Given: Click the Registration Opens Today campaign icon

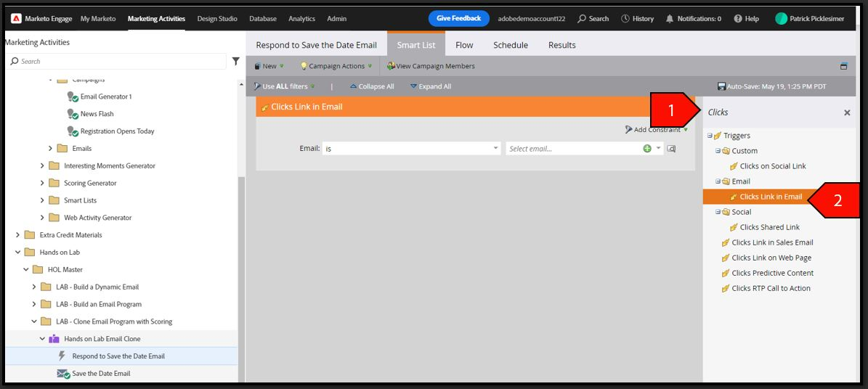Looking at the screenshot, I should pos(73,131).
